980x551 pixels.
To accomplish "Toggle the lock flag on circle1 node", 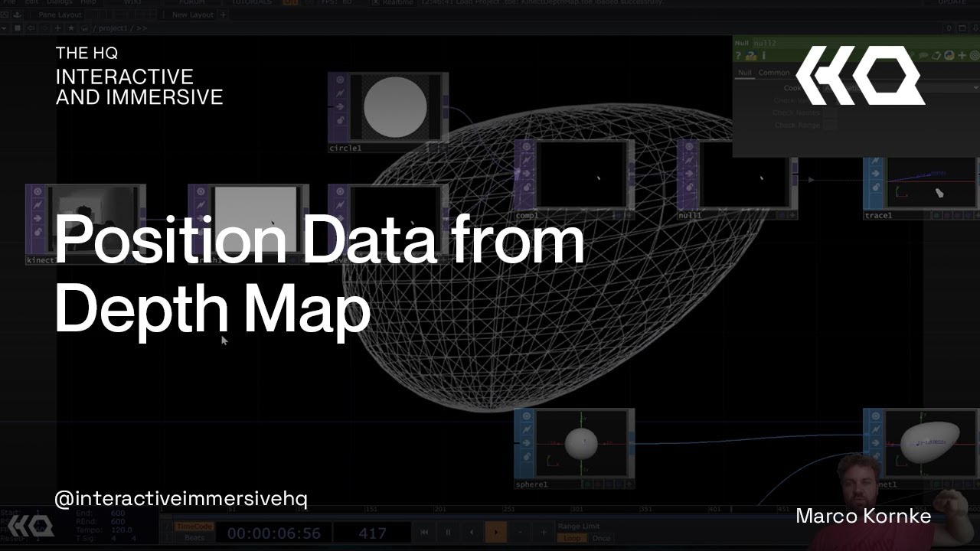I will point(340,120).
